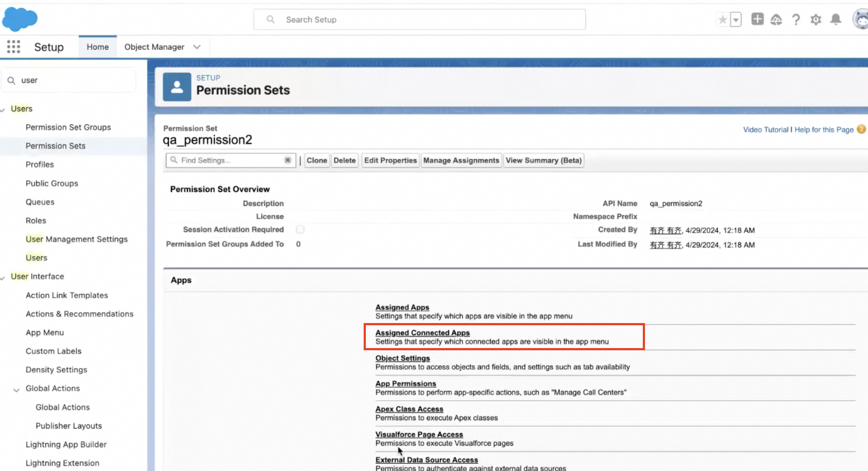Click the Trailhead guidance icon
This screenshot has height=471, width=868.
pyautogui.click(x=776, y=19)
